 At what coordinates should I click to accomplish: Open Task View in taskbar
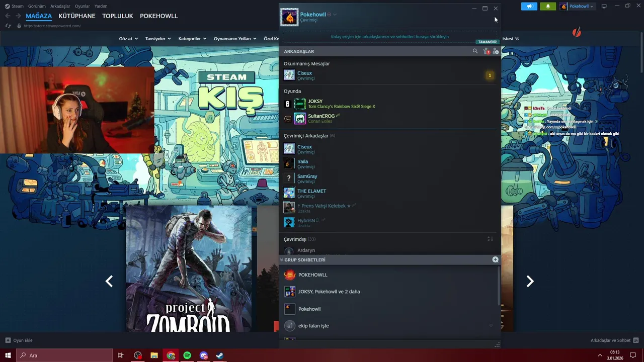[121, 355]
